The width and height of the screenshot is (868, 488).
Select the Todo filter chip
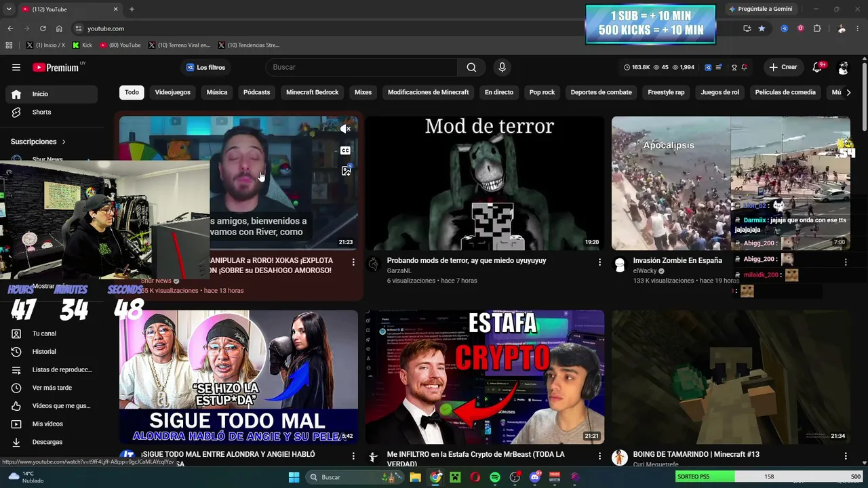tap(132, 92)
